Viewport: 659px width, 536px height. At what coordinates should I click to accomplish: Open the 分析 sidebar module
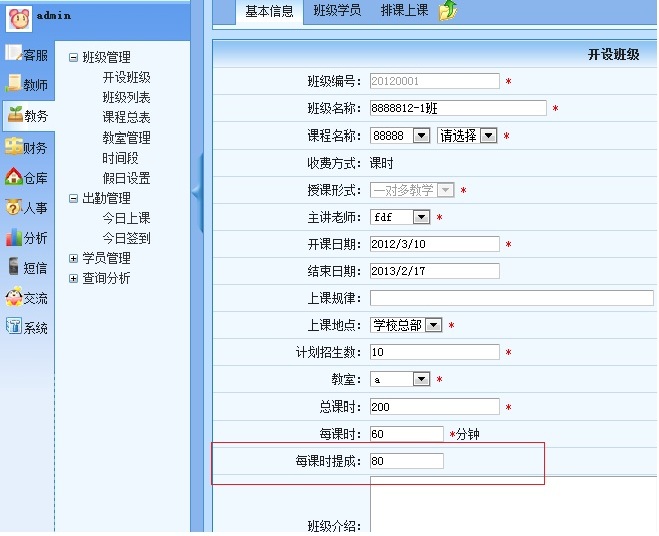pos(27,238)
